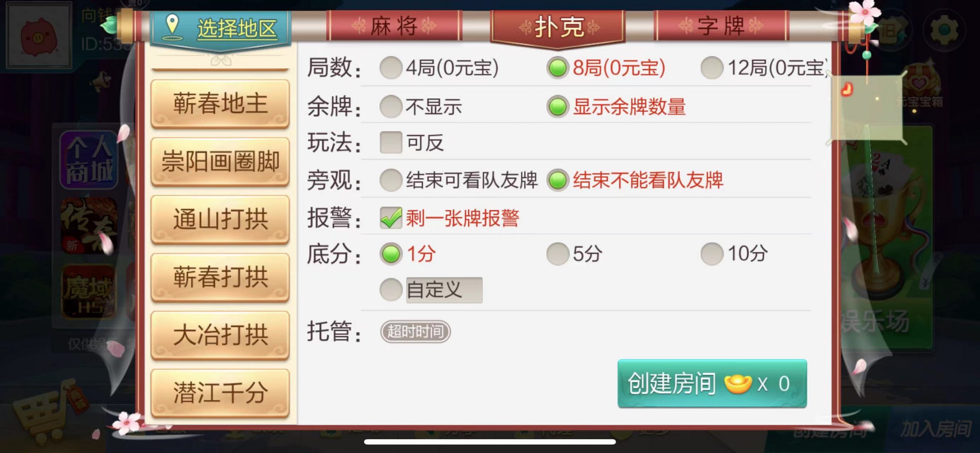This screenshot has width=980, height=453.
Task: Enable the 可反 checkbox
Action: pyautogui.click(x=391, y=142)
